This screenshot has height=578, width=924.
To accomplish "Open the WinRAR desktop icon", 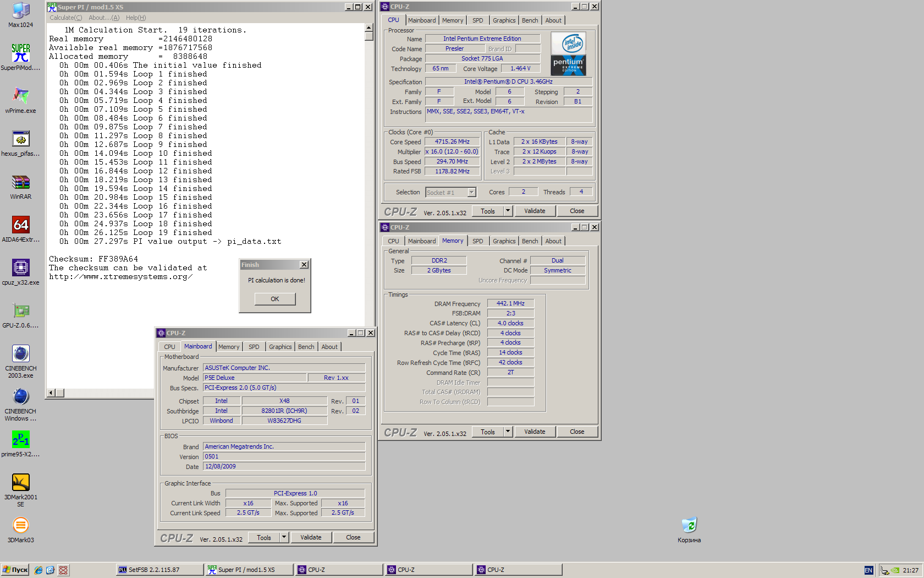I will 20,186.
